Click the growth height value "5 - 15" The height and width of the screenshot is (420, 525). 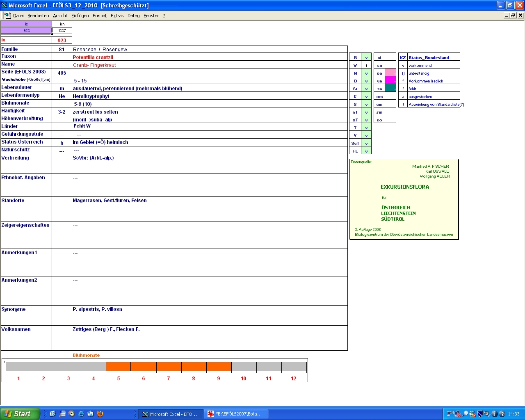tap(210, 80)
